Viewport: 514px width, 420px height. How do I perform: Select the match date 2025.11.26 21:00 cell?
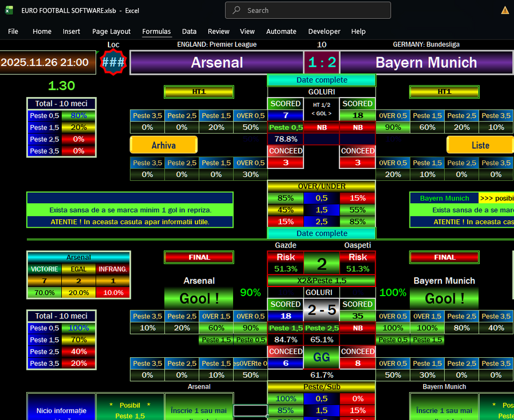tap(47, 63)
